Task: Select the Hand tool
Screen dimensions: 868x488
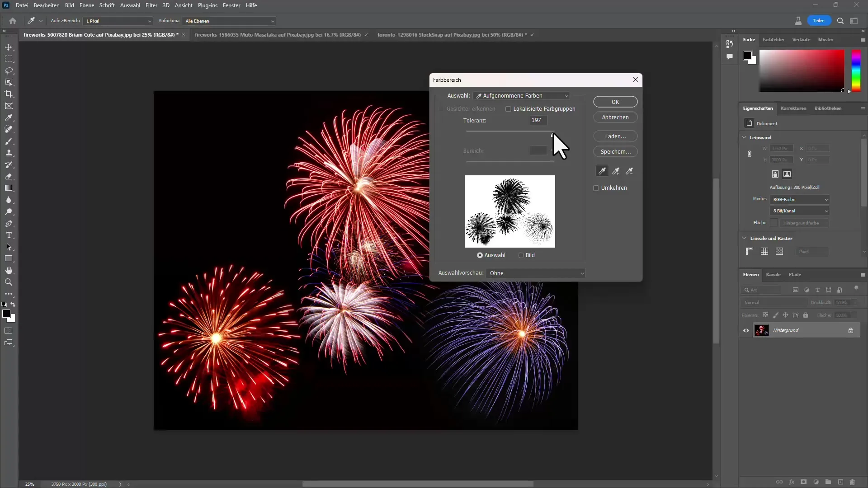Action: [9, 270]
